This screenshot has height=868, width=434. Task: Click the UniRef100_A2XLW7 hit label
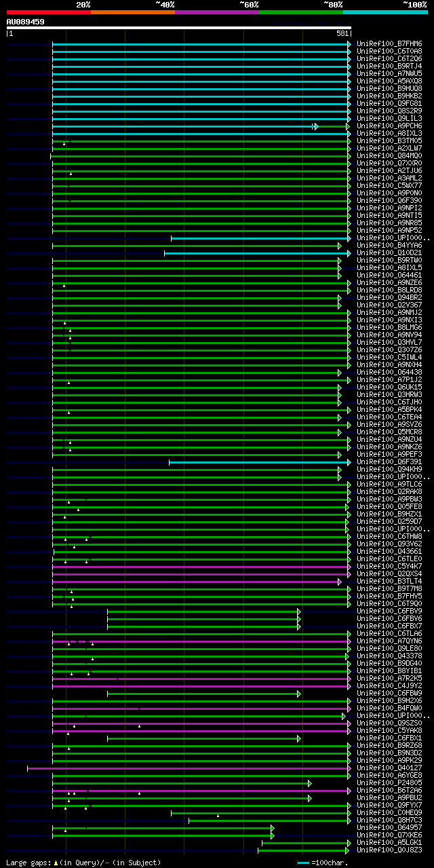(389, 148)
